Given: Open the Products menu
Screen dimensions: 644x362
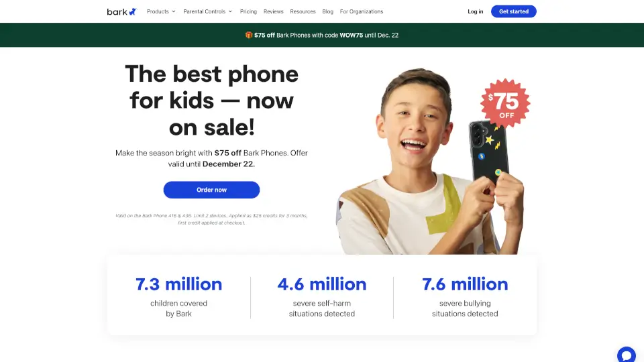Looking at the screenshot, I should pyautogui.click(x=161, y=11).
